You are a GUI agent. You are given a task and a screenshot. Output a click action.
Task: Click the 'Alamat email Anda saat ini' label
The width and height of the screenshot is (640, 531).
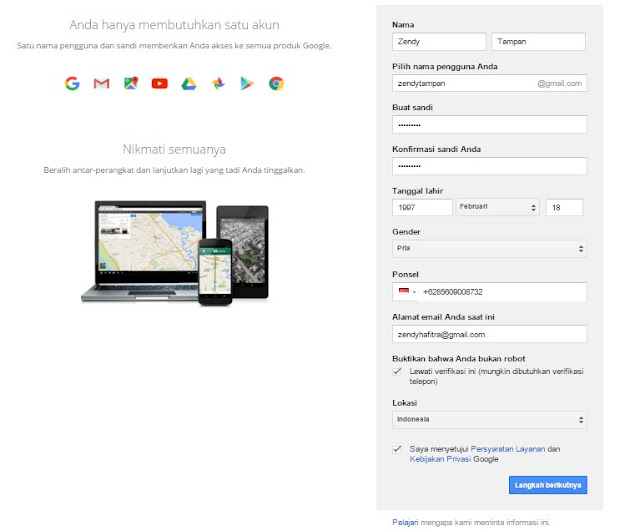tap(443, 317)
